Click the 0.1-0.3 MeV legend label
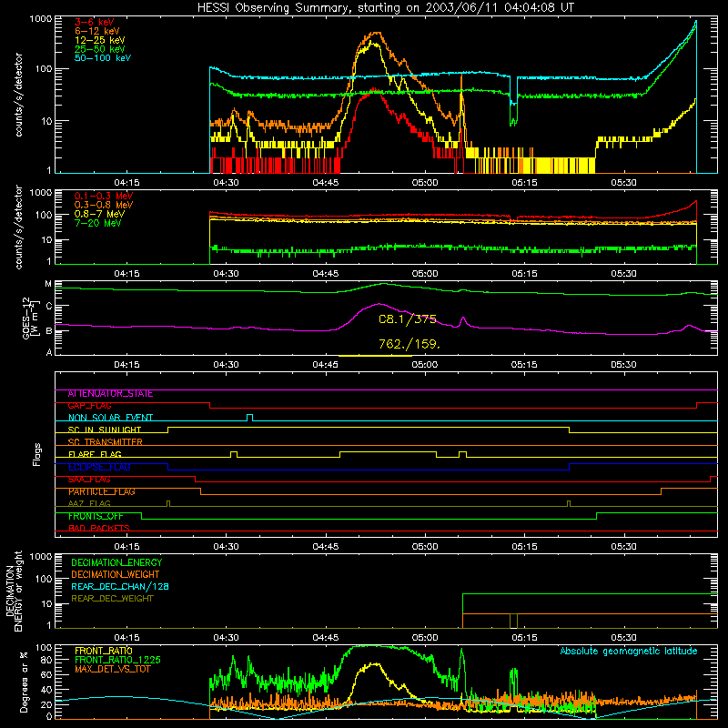This screenshot has width=728, height=728. (104, 196)
